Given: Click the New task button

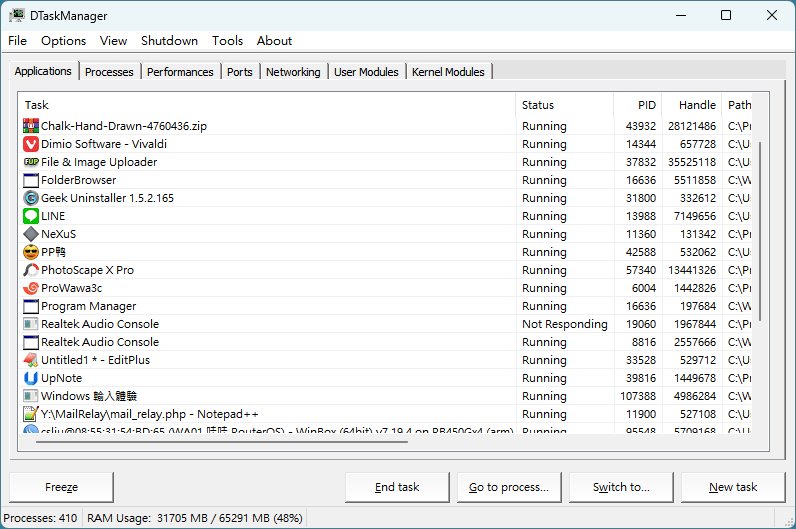Looking at the screenshot, I should (733, 487).
